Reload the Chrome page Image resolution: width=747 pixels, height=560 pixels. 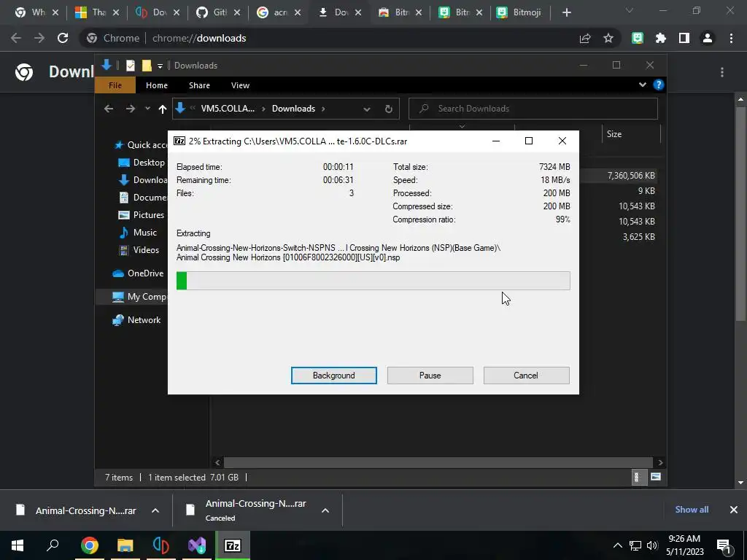tap(63, 38)
